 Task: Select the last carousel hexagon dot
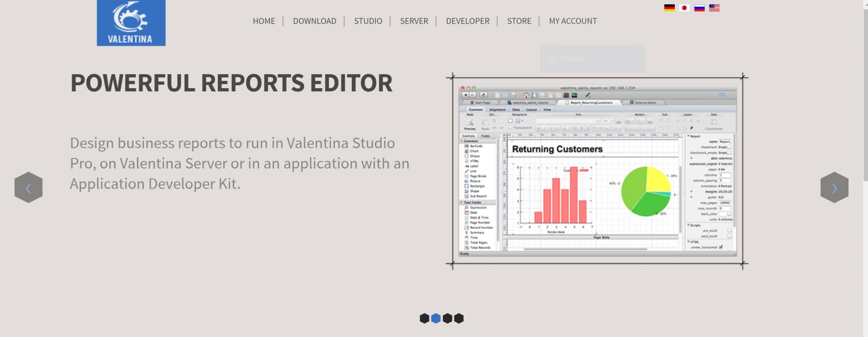click(459, 318)
